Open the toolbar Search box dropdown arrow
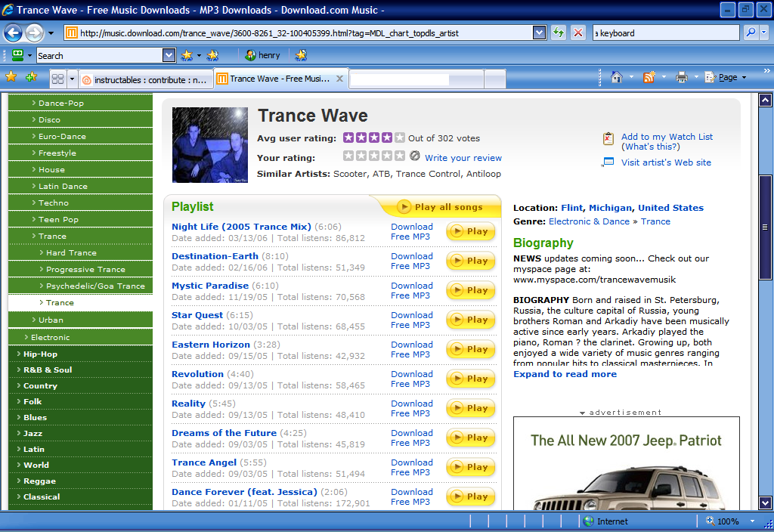The image size is (774, 532). pyautogui.click(x=169, y=55)
